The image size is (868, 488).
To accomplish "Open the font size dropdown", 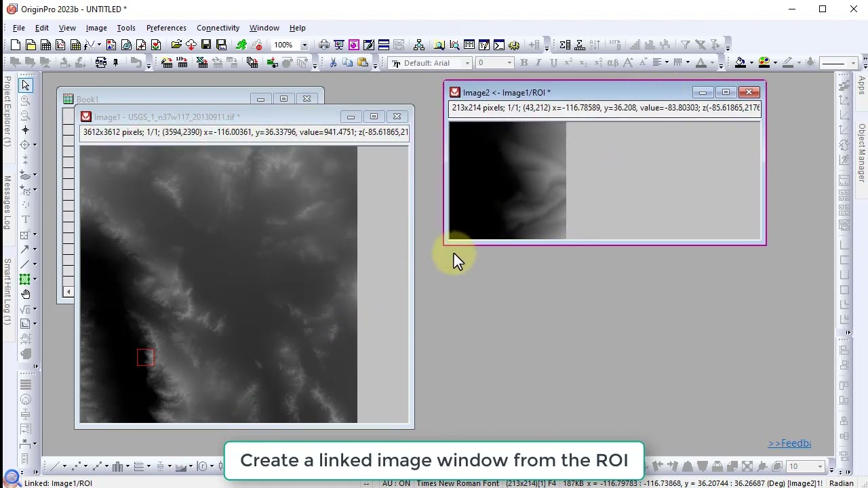I will coord(509,63).
